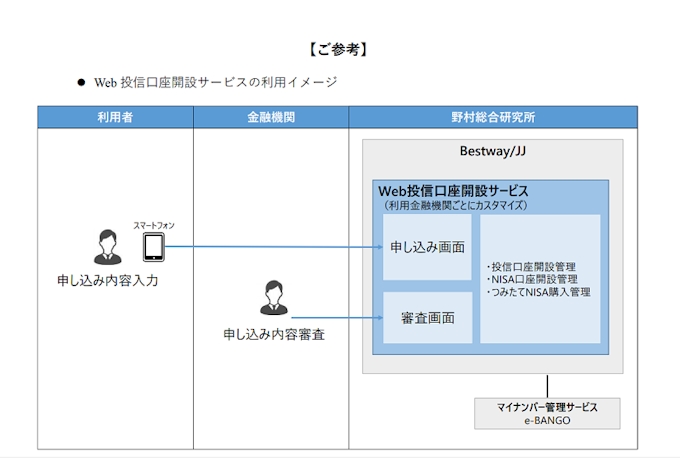Click the スマートフォン label above the phone
The height and width of the screenshot is (458, 680).
point(154,226)
